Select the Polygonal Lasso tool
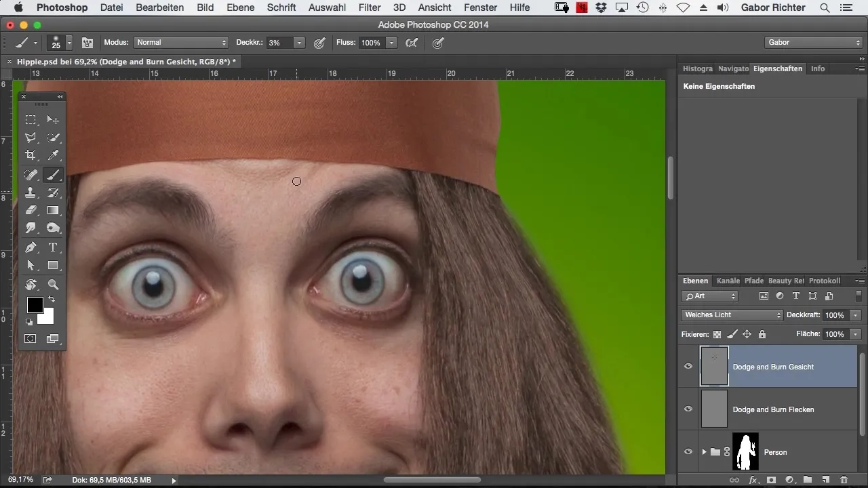This screenshot has width=868, height=488. tap(31, 138)
